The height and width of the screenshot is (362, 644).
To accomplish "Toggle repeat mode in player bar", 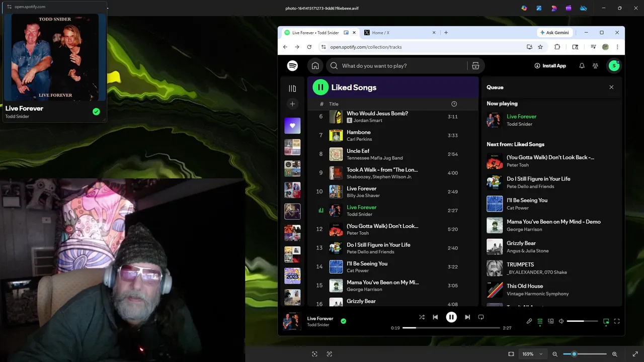I will [x=481, y=317].
